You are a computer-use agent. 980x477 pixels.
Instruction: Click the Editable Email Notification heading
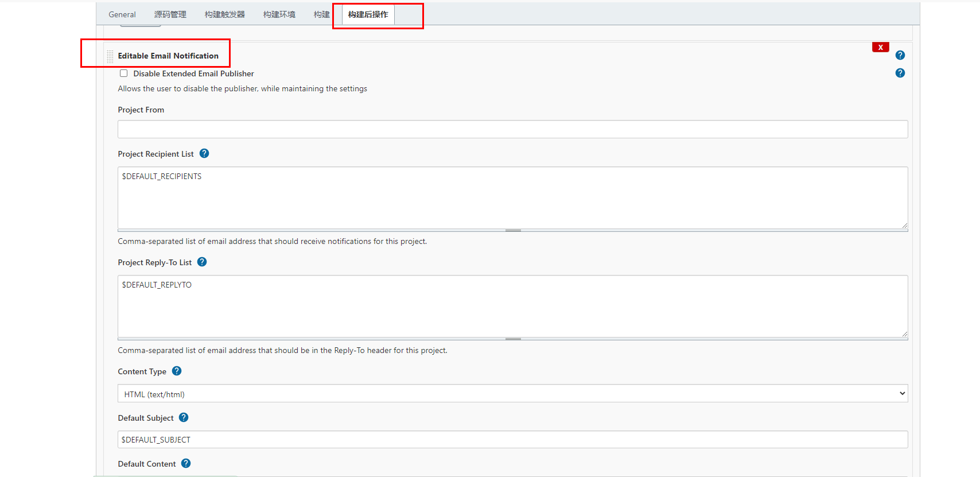[168, 56]
